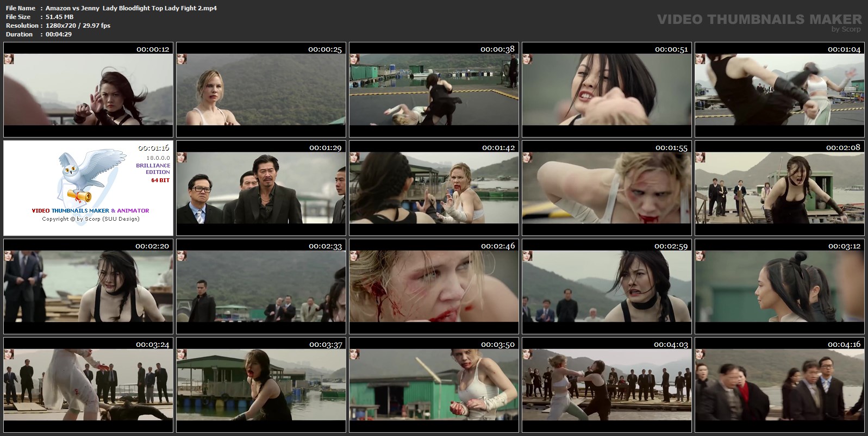This screenshot has height=436, width=868.
Task: Click the 'BRILLIANCE EDITION' text on the logo tile
Action: pos(153,169)
